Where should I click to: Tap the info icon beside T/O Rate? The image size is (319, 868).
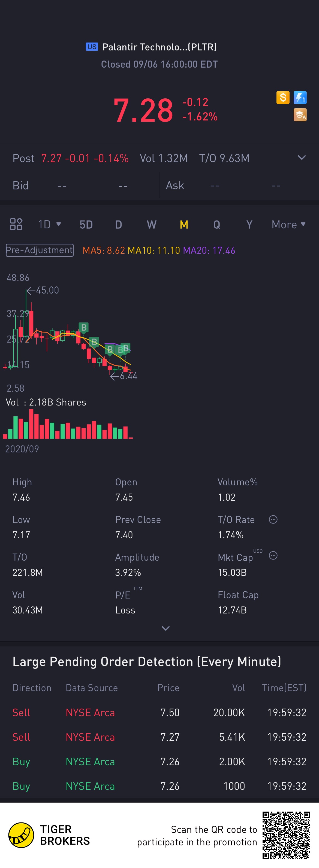click(273, 520)
